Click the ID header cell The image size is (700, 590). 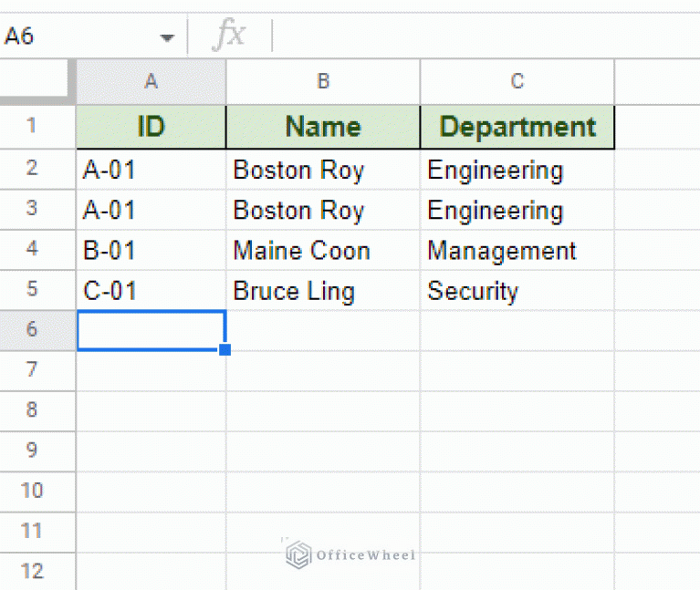[x=151, y=127]
